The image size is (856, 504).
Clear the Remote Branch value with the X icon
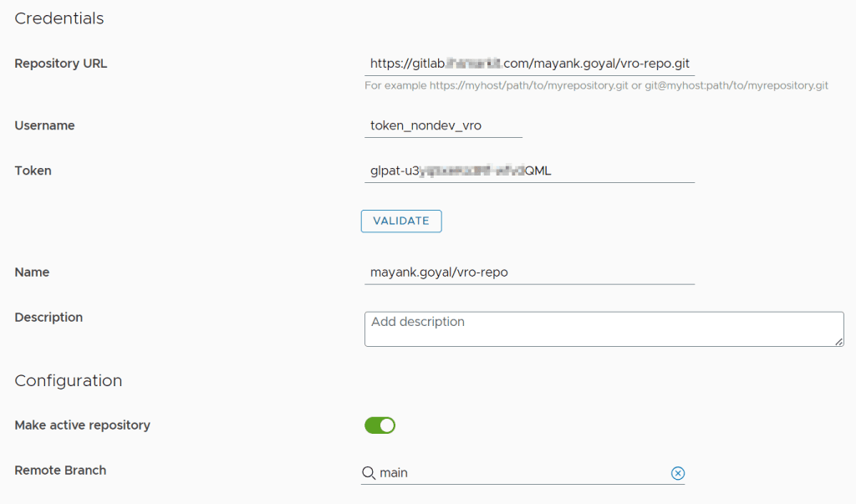tap(678, 473)
